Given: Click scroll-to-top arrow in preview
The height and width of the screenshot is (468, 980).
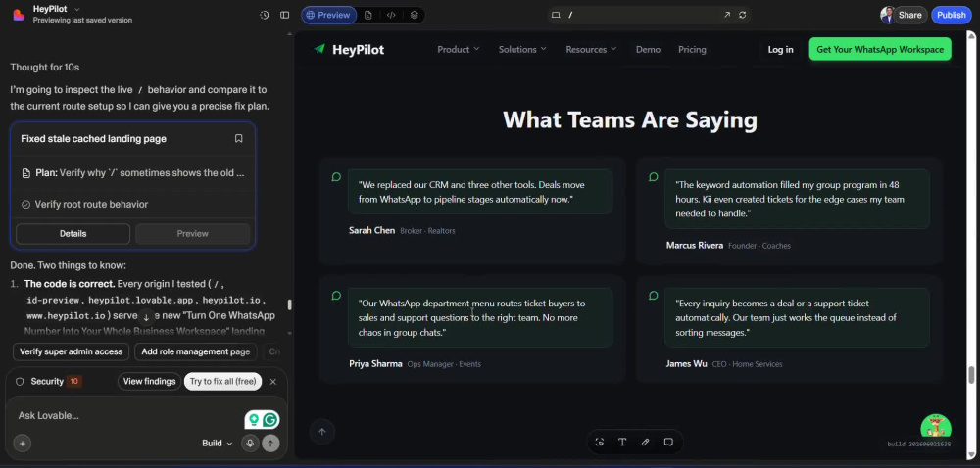Looking at the screenshot, I should click(322, 431).
